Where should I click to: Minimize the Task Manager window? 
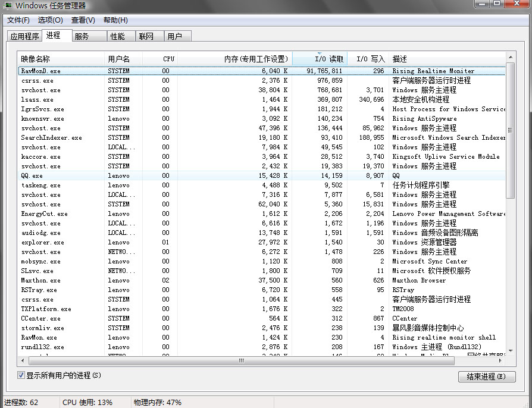[x=483, y=4]
